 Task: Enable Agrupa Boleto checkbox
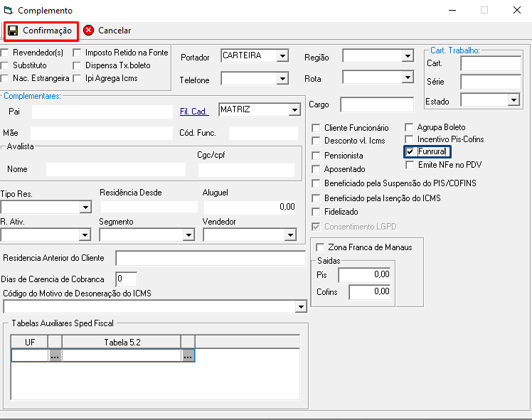tap(409, 127)
